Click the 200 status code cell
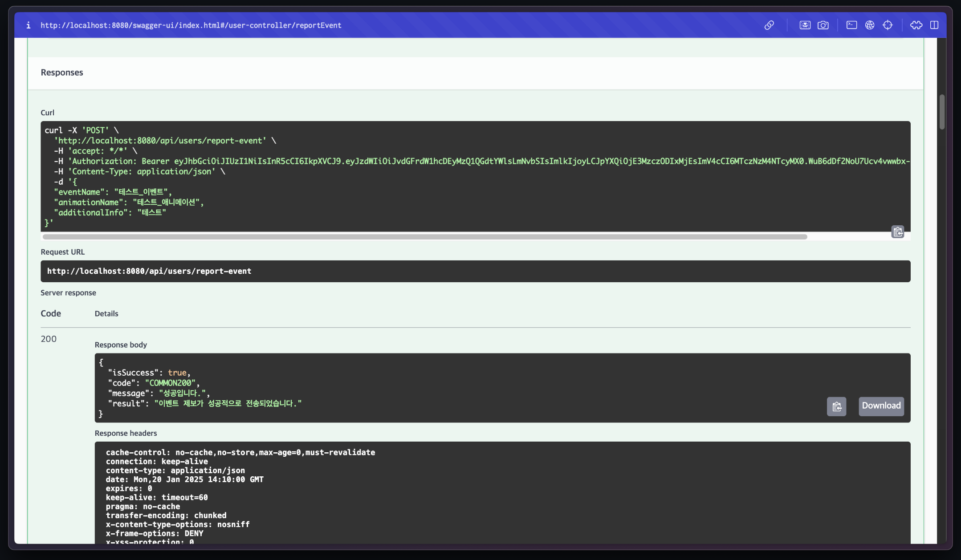Viewport: 961px width, 560px height. 49,339
